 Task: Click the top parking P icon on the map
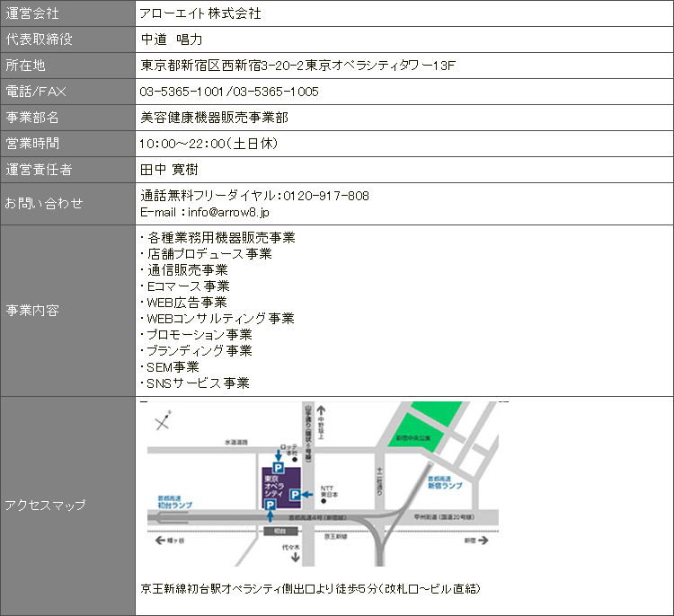pyautogui.click(x=279, y=468)
